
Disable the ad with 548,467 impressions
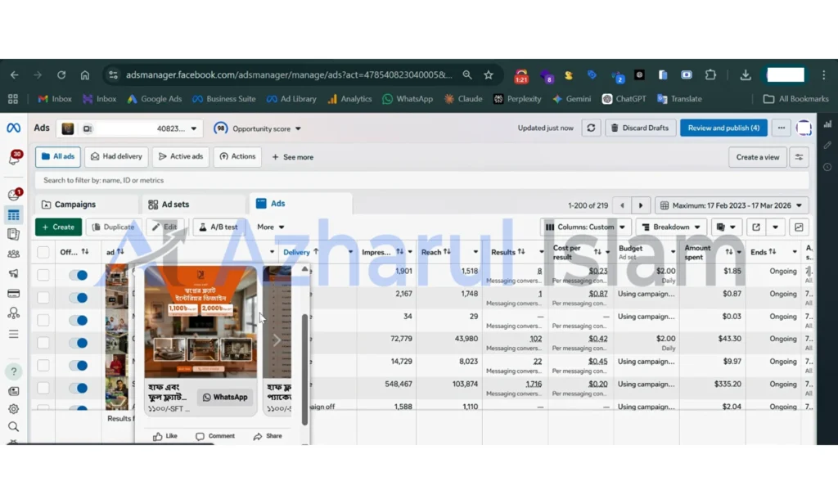(x=78, y=388)
